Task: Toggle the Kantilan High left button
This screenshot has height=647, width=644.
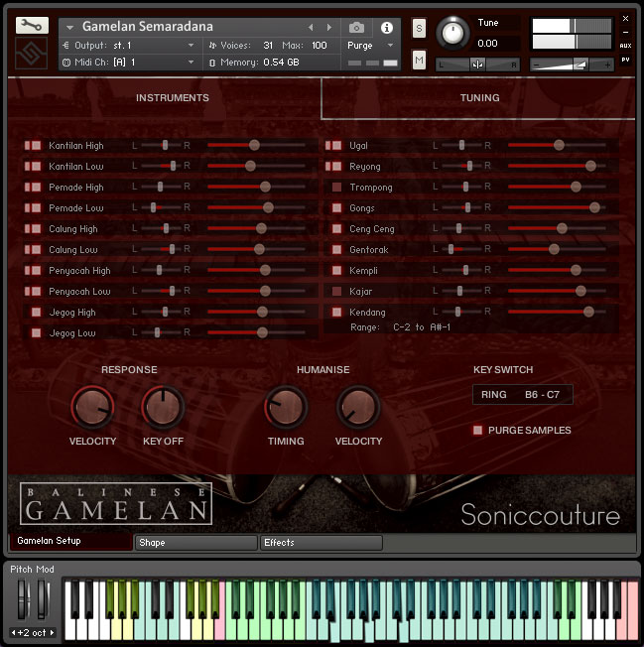Action: click(27, 145)
